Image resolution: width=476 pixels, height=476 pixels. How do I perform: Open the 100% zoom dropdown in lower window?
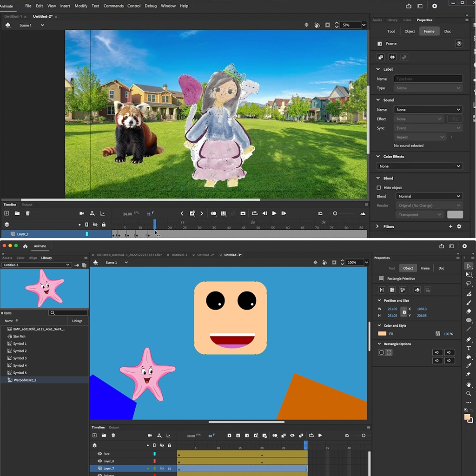366,262
